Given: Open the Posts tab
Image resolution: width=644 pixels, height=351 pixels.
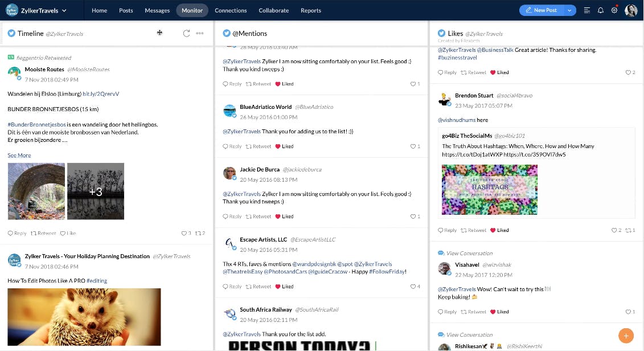Looking at the screenshot, I should point(126,10).
